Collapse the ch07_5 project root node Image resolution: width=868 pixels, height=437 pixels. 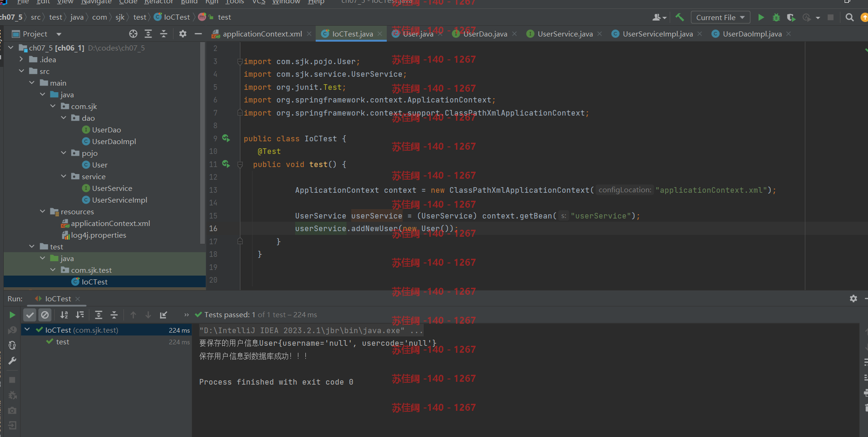[x=11, y=47]
